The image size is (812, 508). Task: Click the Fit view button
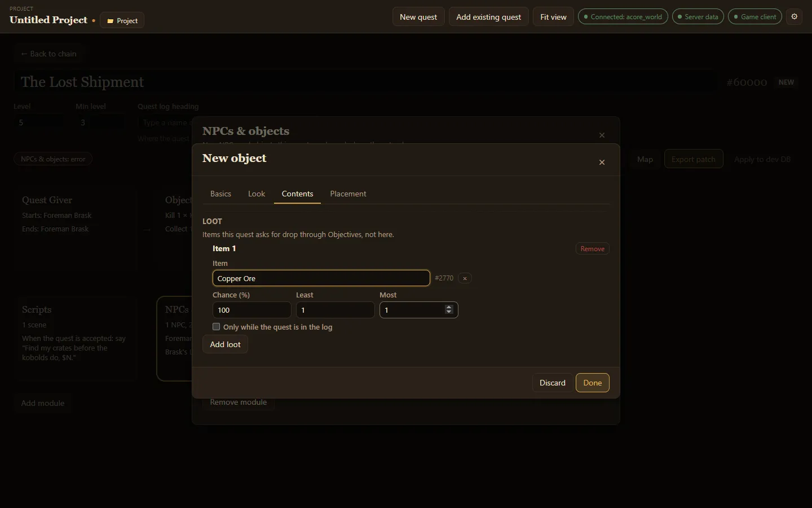click(553, 17)
